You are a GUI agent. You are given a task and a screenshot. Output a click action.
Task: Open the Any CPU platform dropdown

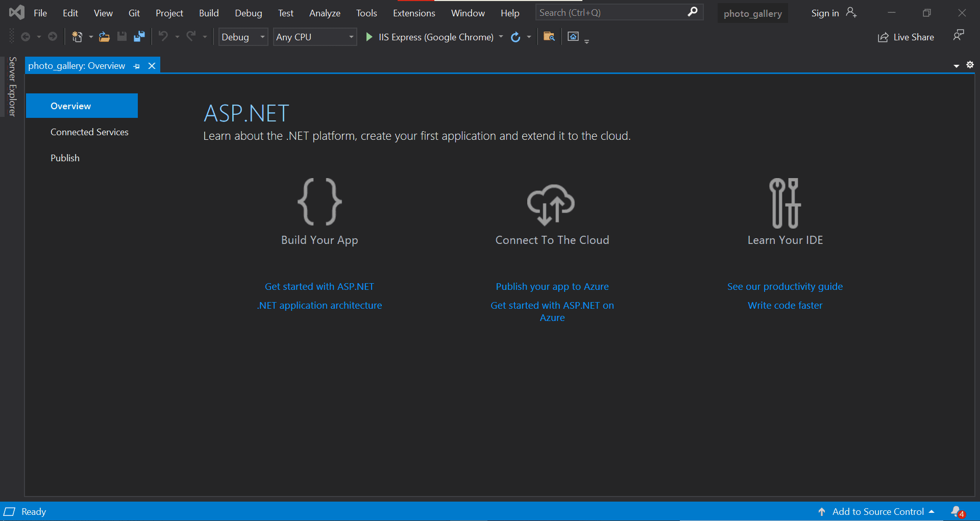tap(314, 37)
